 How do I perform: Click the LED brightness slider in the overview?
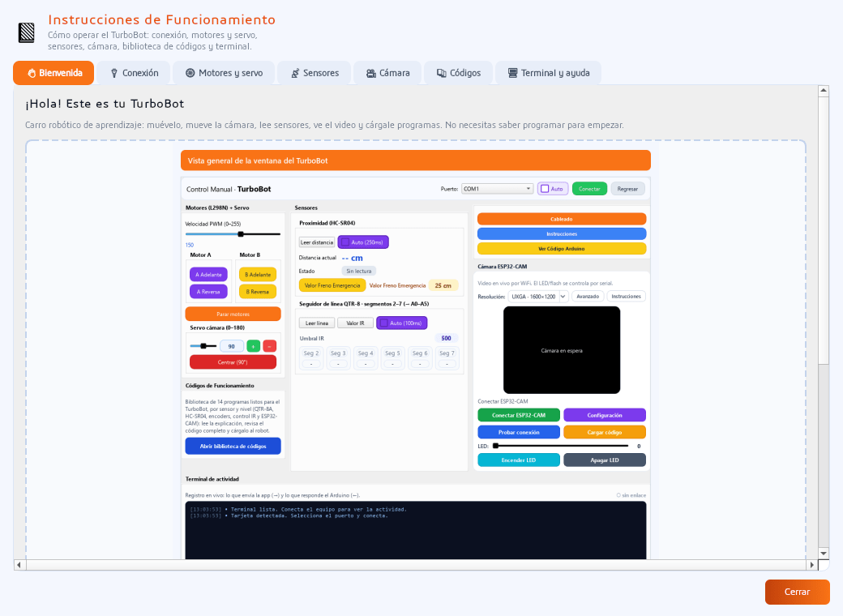(561, 446)
